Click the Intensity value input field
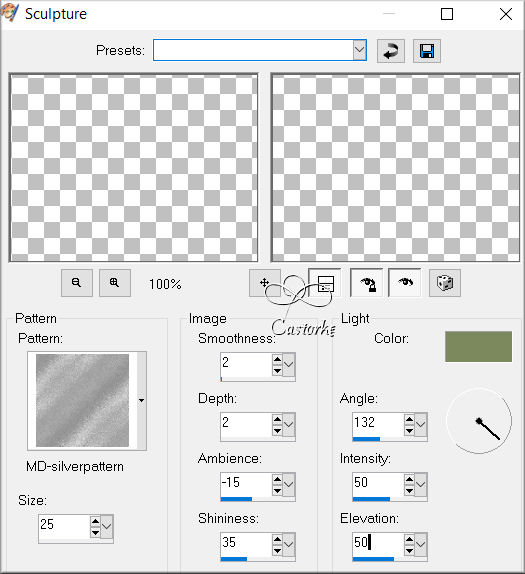The width and height of the screenshot is (525, 574). (378, 482)
